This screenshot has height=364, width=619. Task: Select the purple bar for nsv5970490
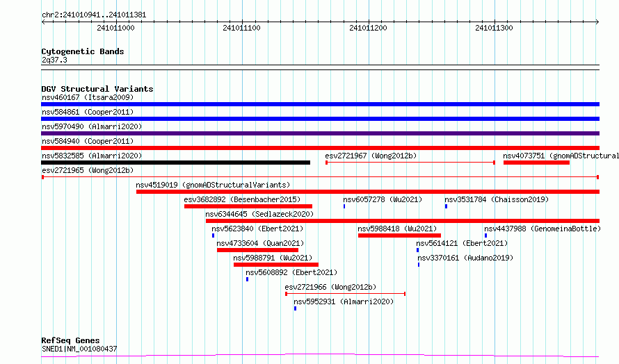[320, 133]
